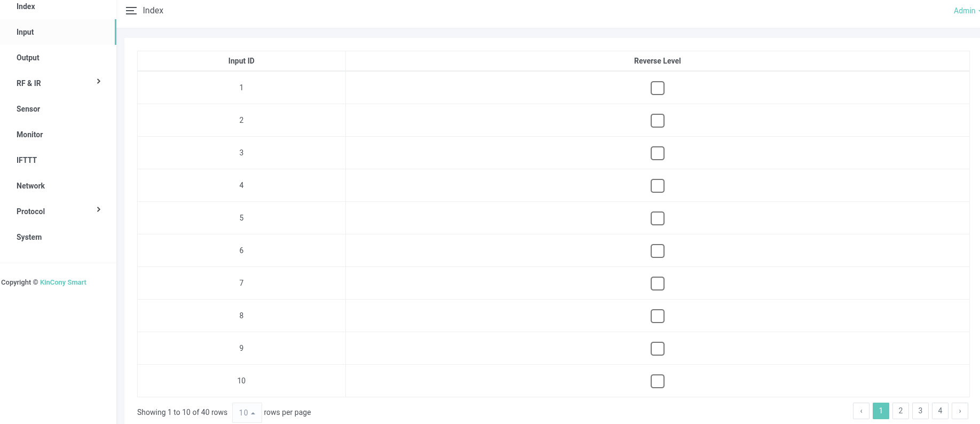Open the Monitor page
Screen dimensions: 980x424
29,135
